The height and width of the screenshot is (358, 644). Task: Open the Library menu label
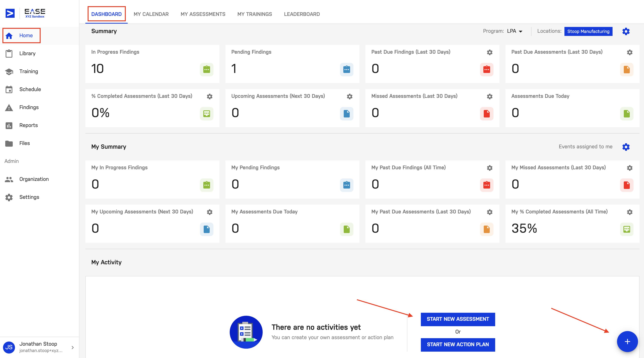point(28,53)
